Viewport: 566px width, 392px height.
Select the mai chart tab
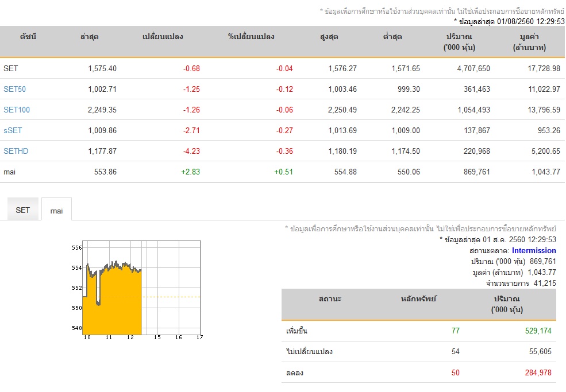pos(56,210)
